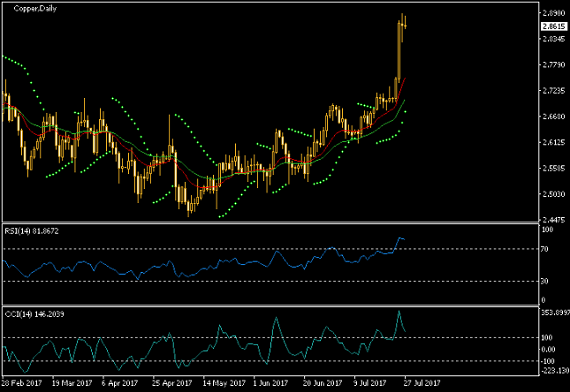Click the 2.7790 price axis label
Viewport: 570px width, 392px height.
coord(554,64)
